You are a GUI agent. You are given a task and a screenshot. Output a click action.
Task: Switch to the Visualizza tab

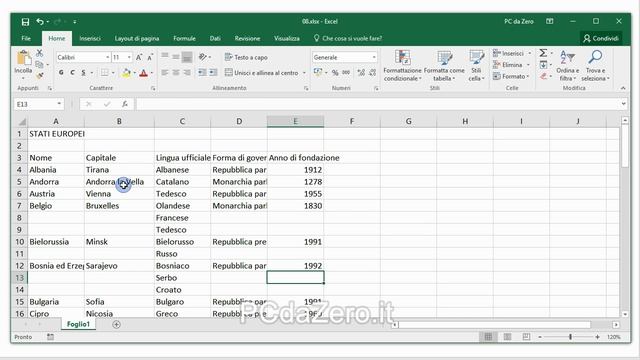[287, 38]
